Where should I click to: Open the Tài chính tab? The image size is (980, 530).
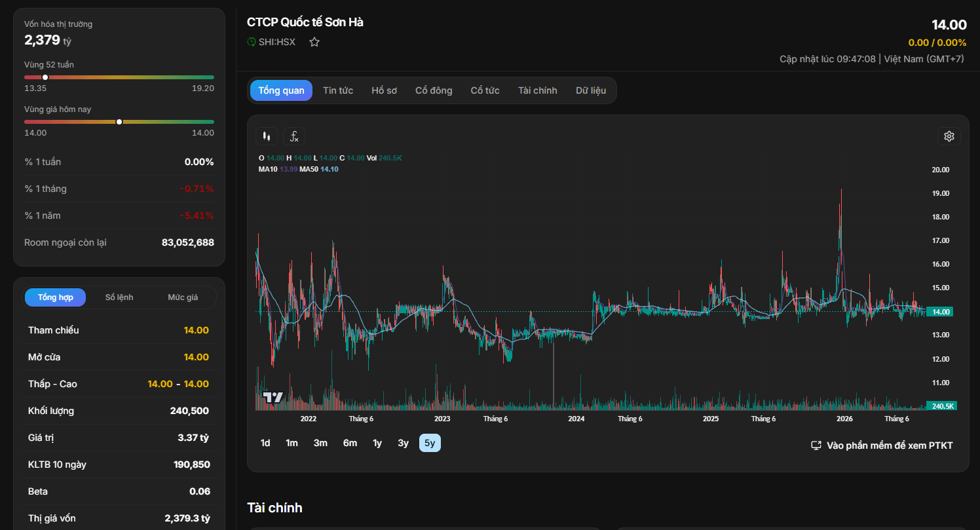pos(538,90)
